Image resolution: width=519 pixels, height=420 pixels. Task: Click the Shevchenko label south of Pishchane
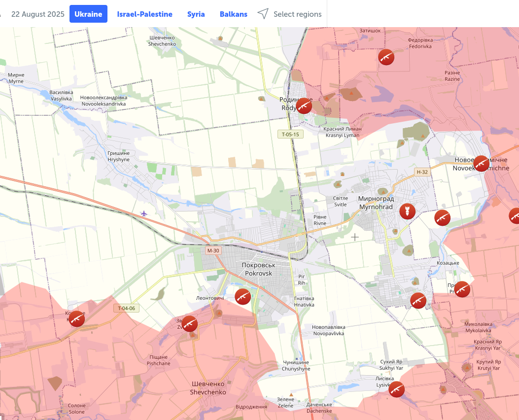[208, 388]
